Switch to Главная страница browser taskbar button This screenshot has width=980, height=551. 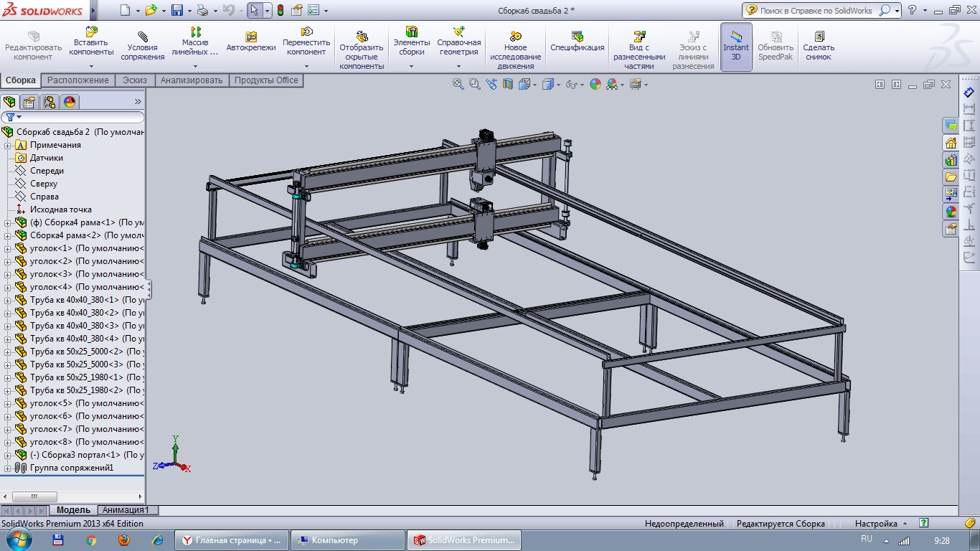[x=232, y=540]
